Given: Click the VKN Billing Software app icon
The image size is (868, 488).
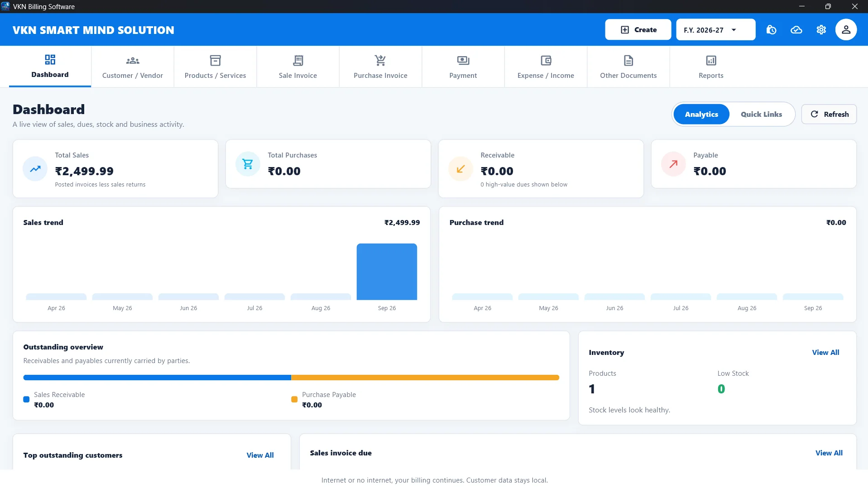Looking at the screenshot, I should (x=5, y=6).
